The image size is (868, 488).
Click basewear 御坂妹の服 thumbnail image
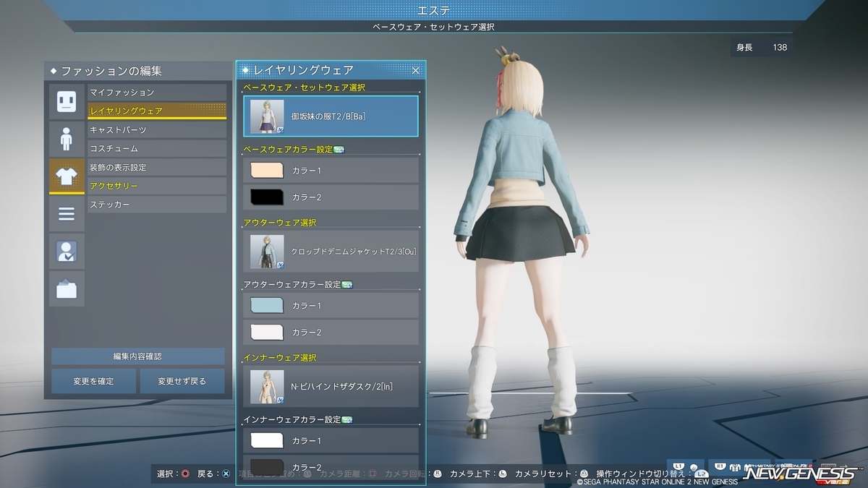267,116
